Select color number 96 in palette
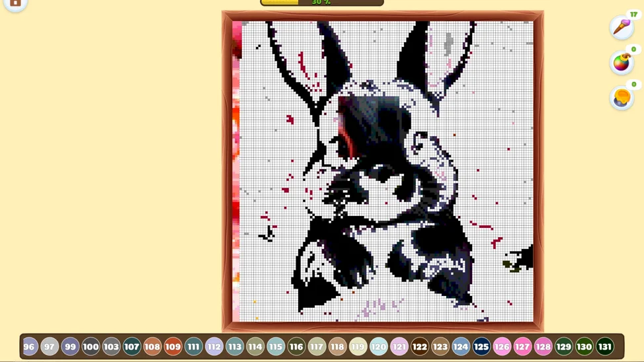This screenshot has height=362, width=644. [x=29, y=347]
